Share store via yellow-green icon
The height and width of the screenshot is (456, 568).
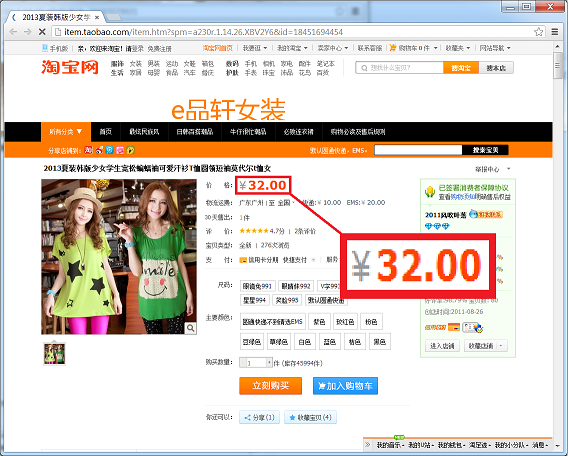coord(130,150)
